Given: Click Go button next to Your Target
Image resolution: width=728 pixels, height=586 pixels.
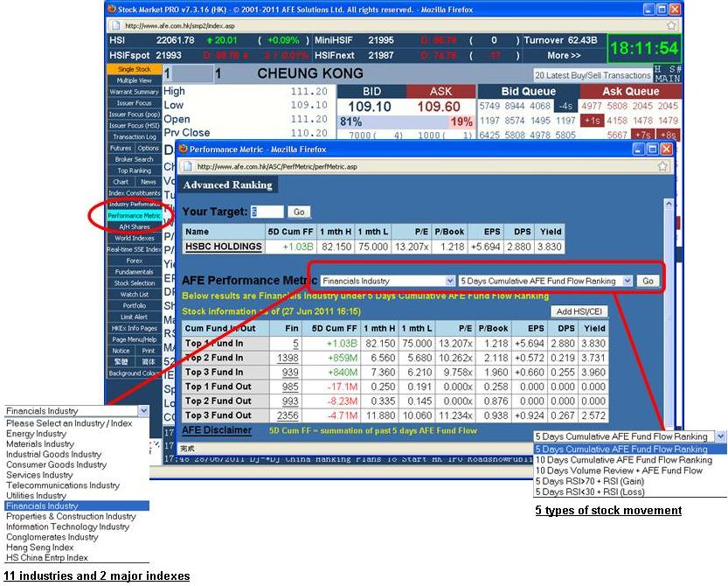Looking at the screenshot, I should pos(299,212).
